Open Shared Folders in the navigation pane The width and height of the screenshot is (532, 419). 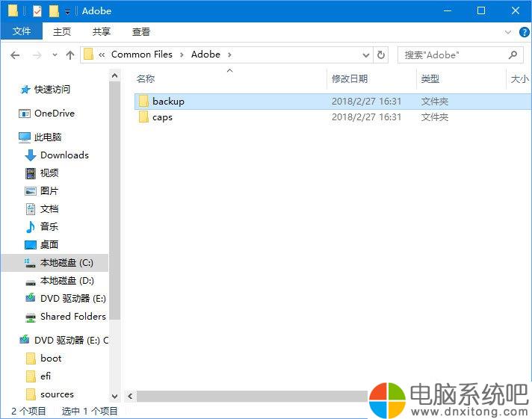[73, 316]
